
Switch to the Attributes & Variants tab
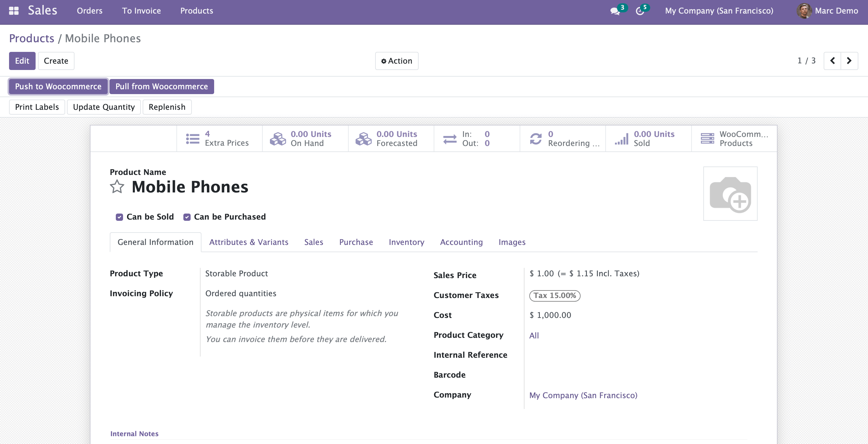pyautogui.click(x=248, y=242)
